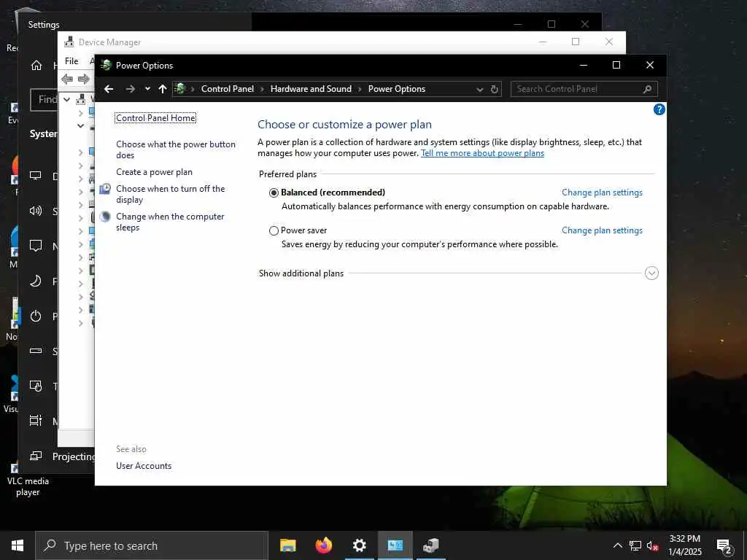Click Hardware and Sound breadcrumb
747x560 pixels.
[x=311, y=89]
